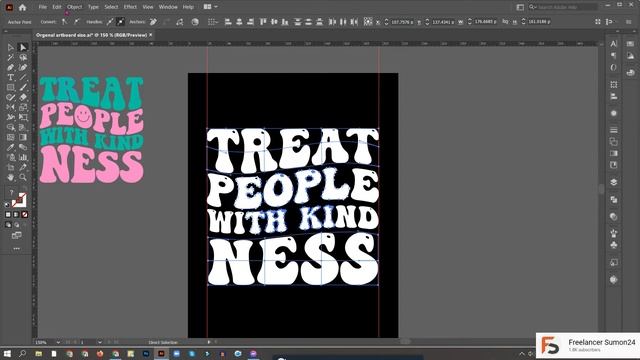Open the Edit menu

[57, 7]
